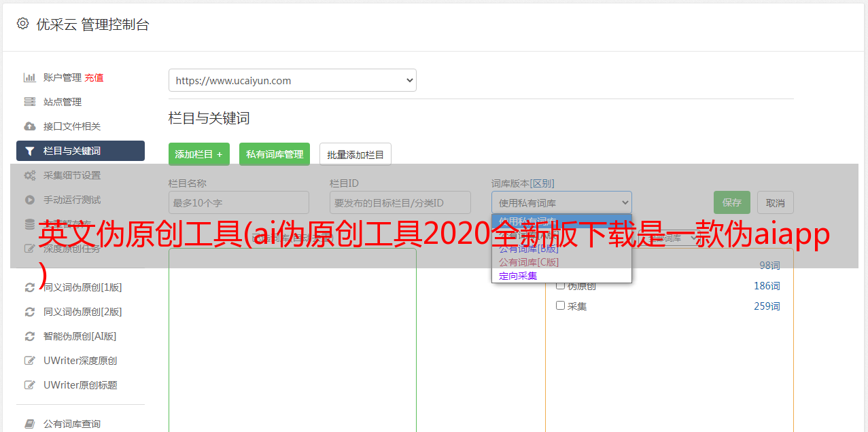Click the red 充值 link
This screenshot has height=432, width=868.
[94, 77]
